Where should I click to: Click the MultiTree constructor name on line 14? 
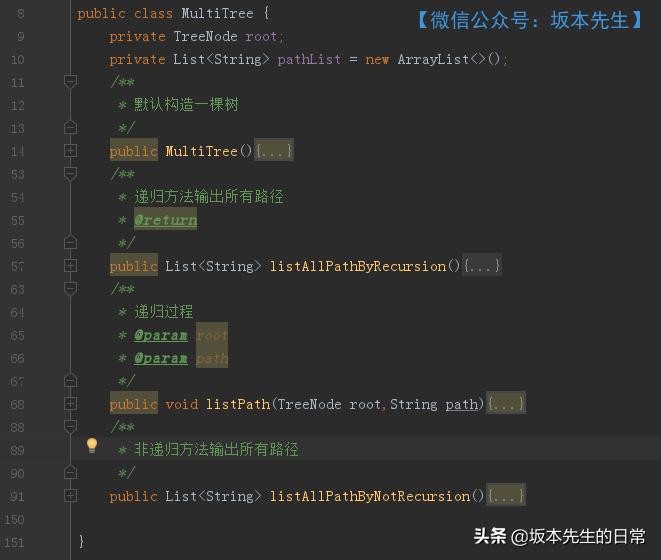202,151
